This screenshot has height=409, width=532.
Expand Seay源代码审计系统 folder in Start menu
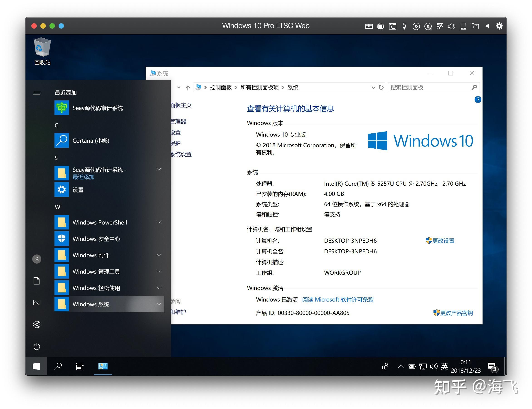click(x=158, y=169)
